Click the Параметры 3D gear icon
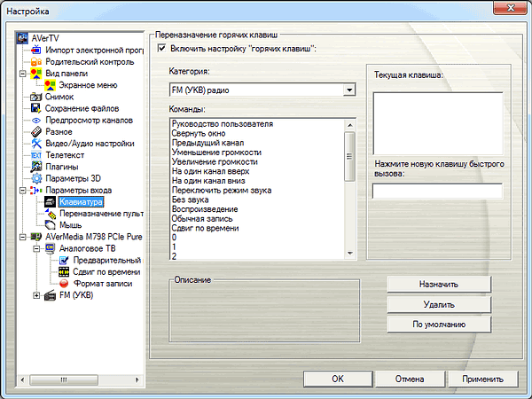Image resolution: width=532 pixels, height=399 pixels. pos(36,178)
